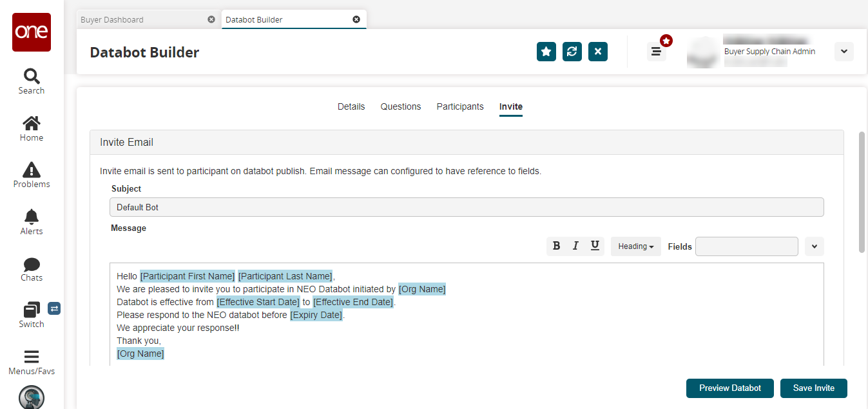Click the [Participant First Name] field token
Screen dimensions: 868x409
pos(188,276)
